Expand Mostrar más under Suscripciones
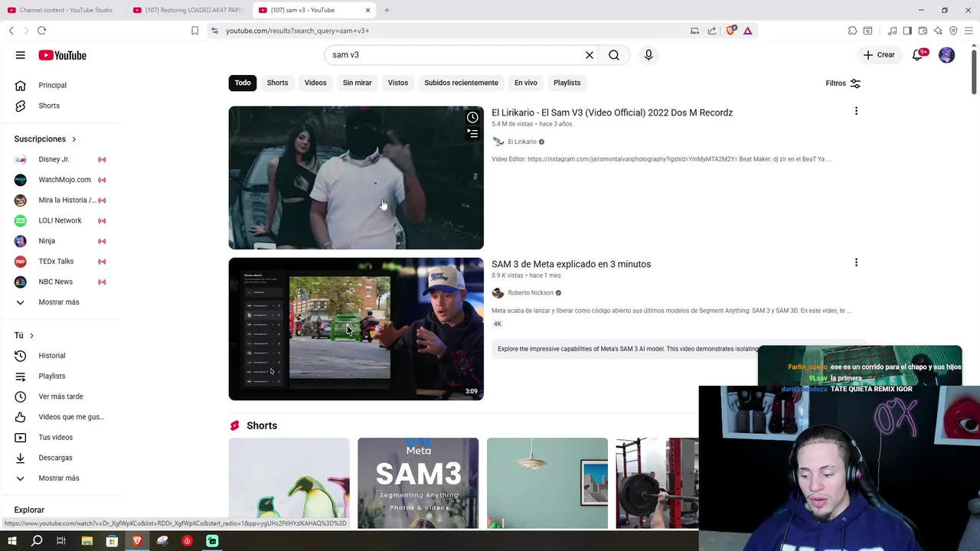Viewport: 980px width, 551px height. [59, 302]
